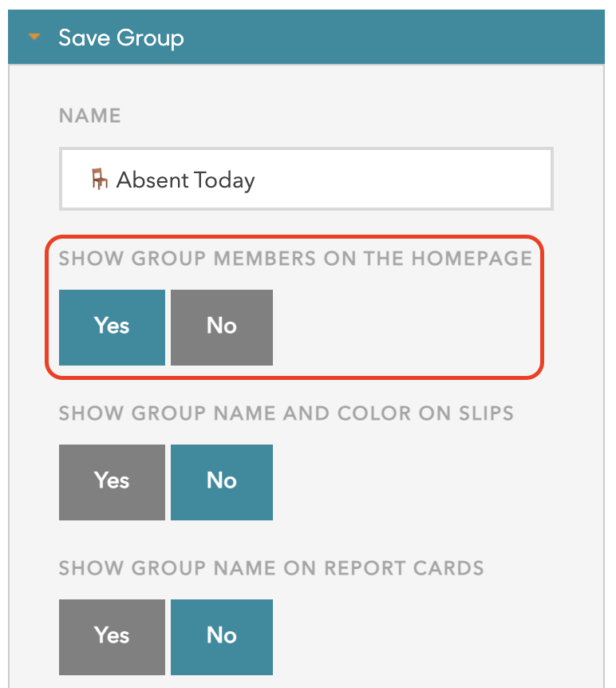This screenshot has height=688, width=616.
Task: Choose No for group name on report cards
Action: (222, 636)
